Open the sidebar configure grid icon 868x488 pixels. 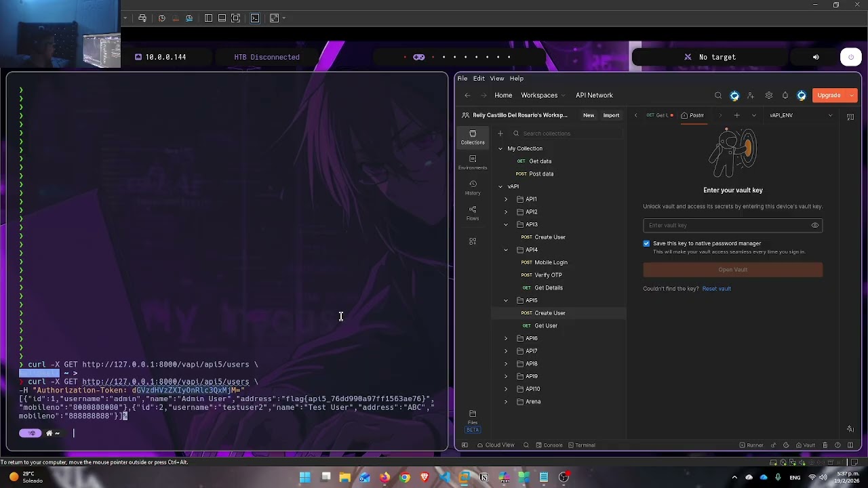[x=473, y=241]
